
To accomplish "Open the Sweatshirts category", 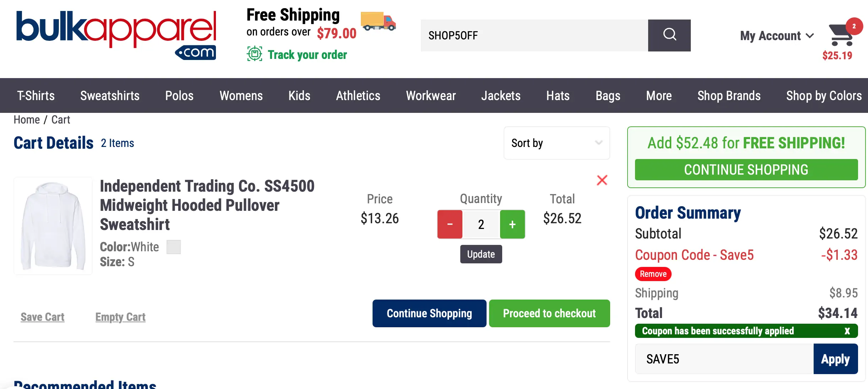I will pyautogui.click(x=110, y=96).
